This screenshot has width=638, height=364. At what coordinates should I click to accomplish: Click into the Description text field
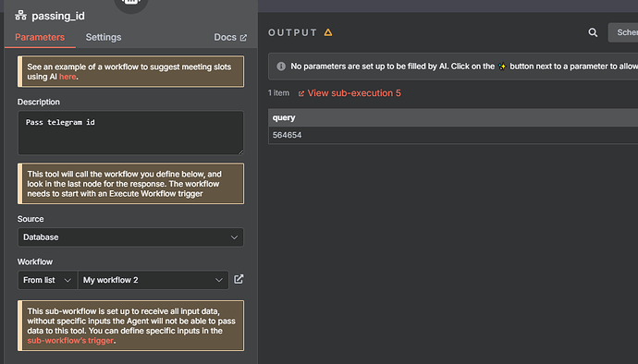pyautogui.click(x=130, y=133)
